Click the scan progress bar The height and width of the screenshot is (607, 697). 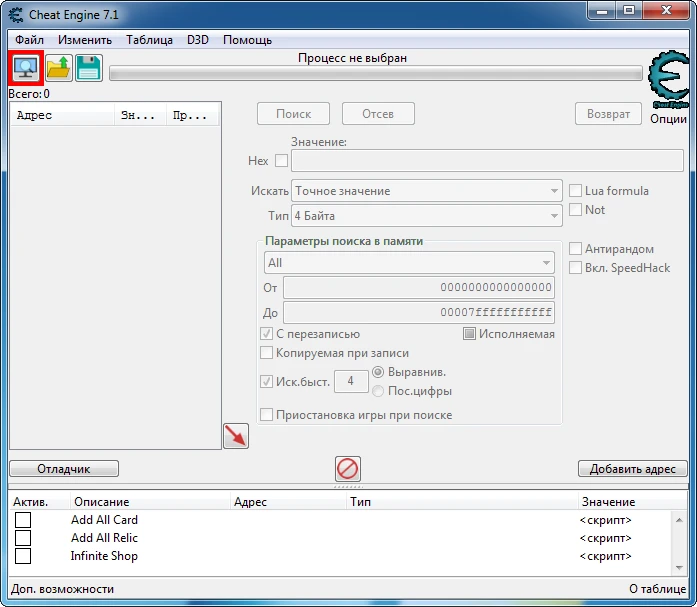click(376, 73)
